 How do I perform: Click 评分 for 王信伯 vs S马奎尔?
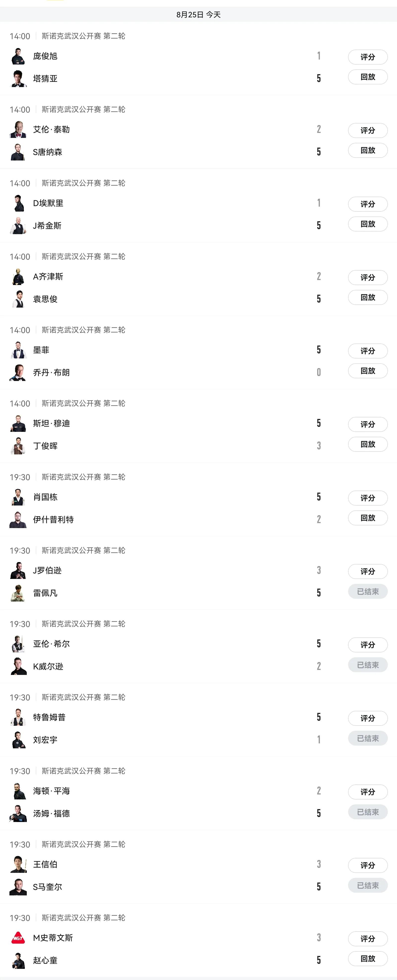pyautogui.click(x=368, y=865)
